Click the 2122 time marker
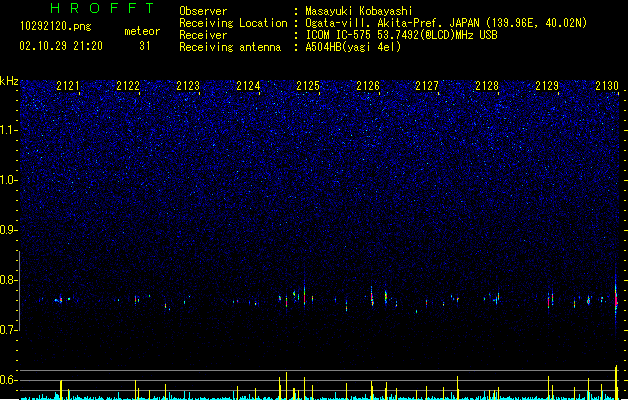The image size is (629, 400). point(128,86)
